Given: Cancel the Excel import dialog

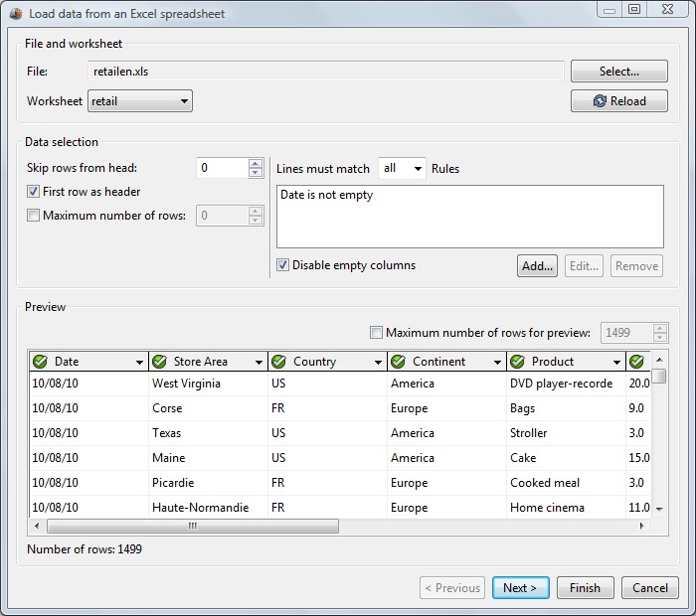Looking at the screenshot, I should tap(650, 587).
